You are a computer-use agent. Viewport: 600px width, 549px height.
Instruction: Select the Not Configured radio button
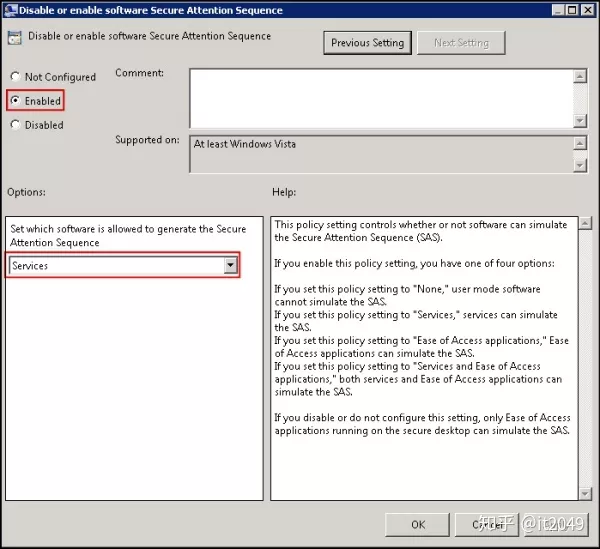tap(15, 77)
